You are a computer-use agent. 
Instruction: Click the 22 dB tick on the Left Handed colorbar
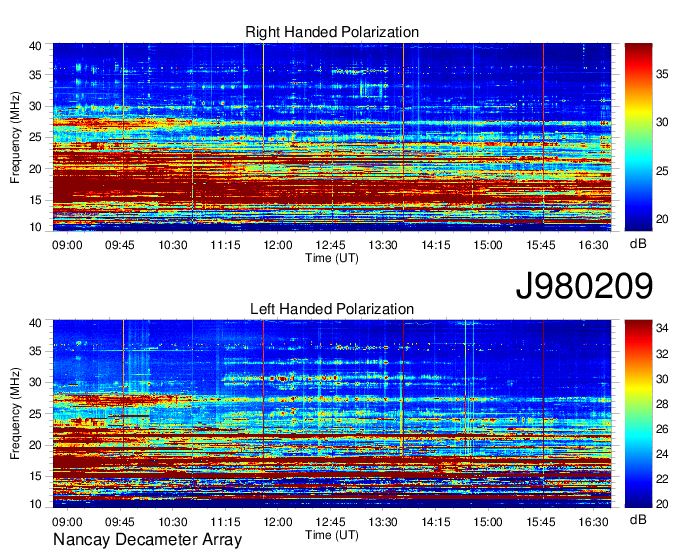[662, 479]
